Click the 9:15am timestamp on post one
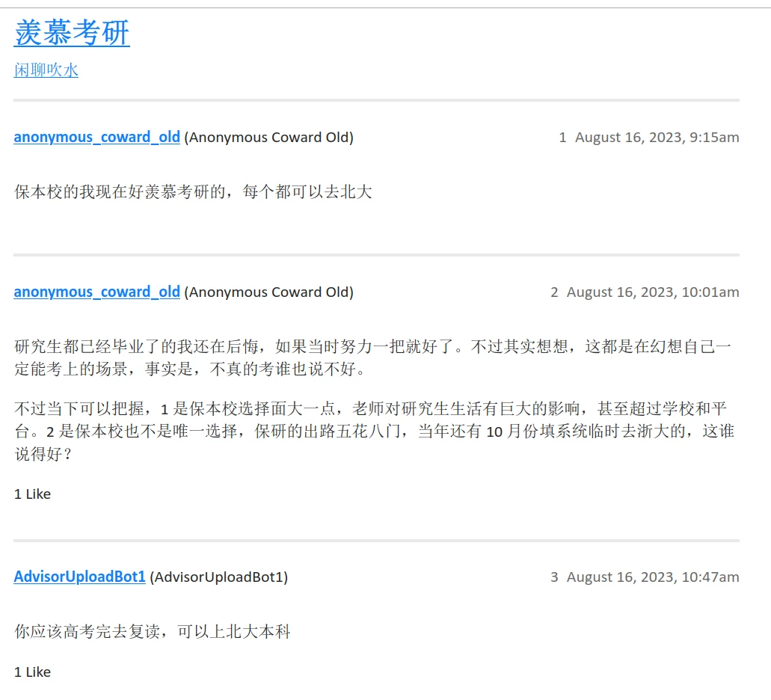The width and height of the screenshot is (771, 700). coord(657,138)
